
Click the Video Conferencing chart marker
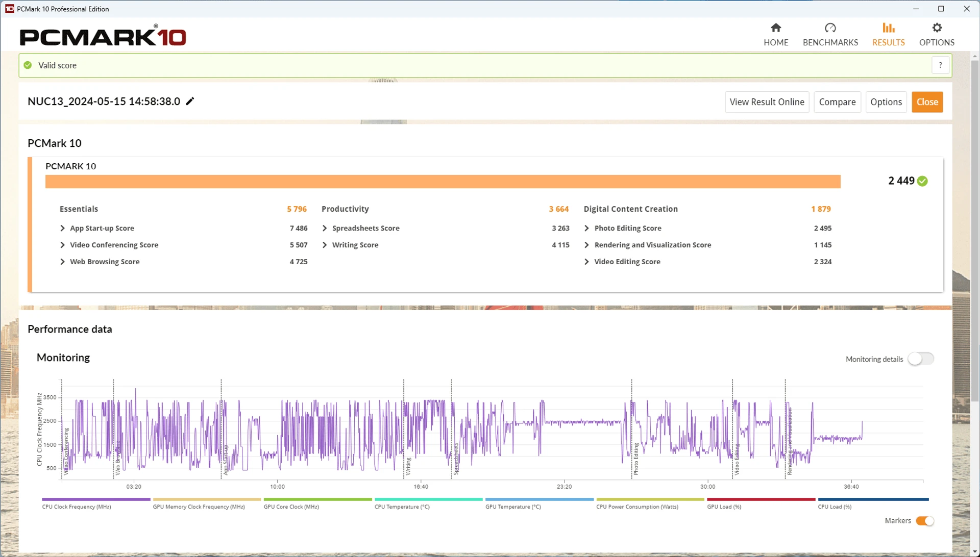pyautogui.click(x=66, y=451)
